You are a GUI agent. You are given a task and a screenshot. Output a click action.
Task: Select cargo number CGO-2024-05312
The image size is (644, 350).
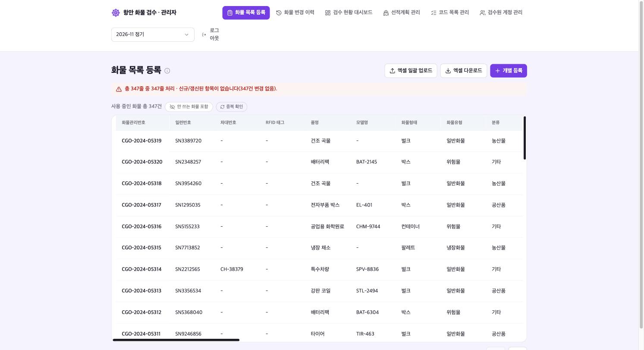pos(141,312)
